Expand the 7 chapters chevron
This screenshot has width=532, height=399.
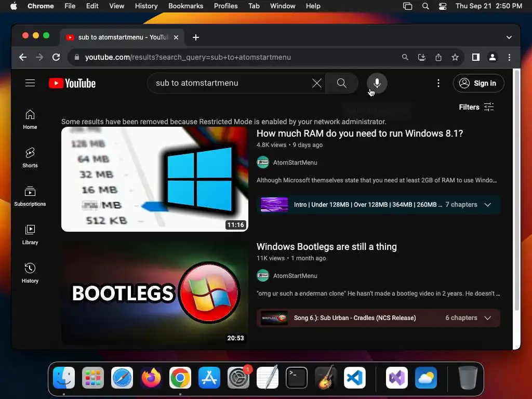487,205
